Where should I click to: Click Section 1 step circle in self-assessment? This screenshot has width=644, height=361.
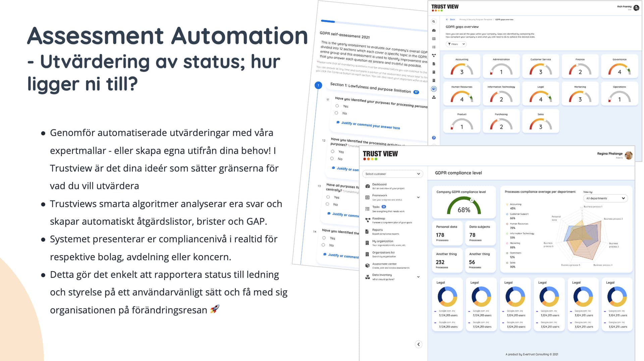[x=318, y=85]
